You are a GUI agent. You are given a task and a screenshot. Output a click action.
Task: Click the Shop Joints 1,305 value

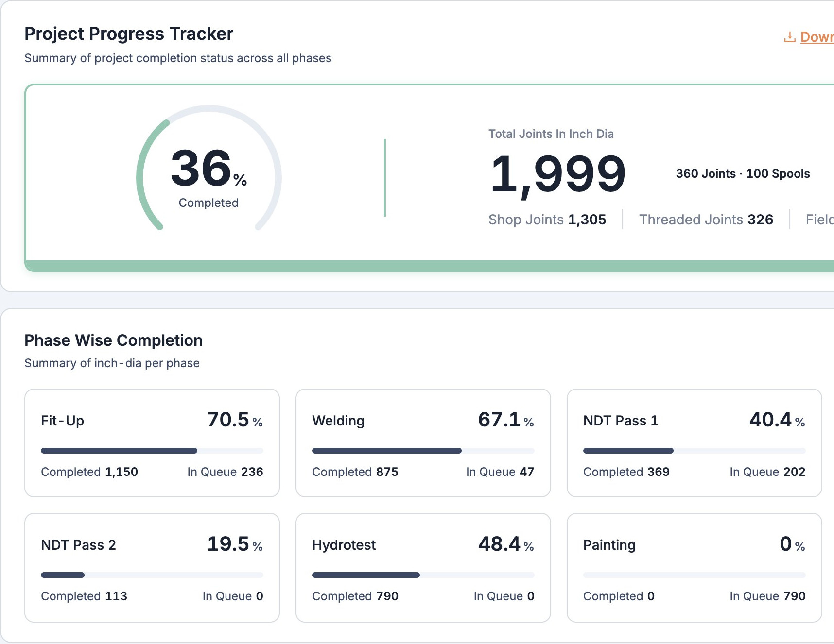[547, 220]
